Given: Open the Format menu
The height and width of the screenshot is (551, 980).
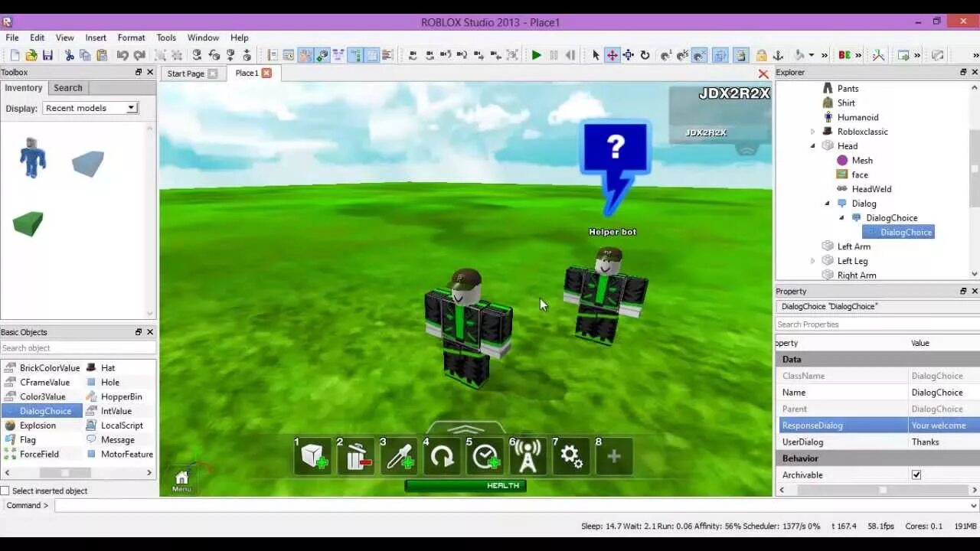Looking at the screenshot, I should 131,37.
